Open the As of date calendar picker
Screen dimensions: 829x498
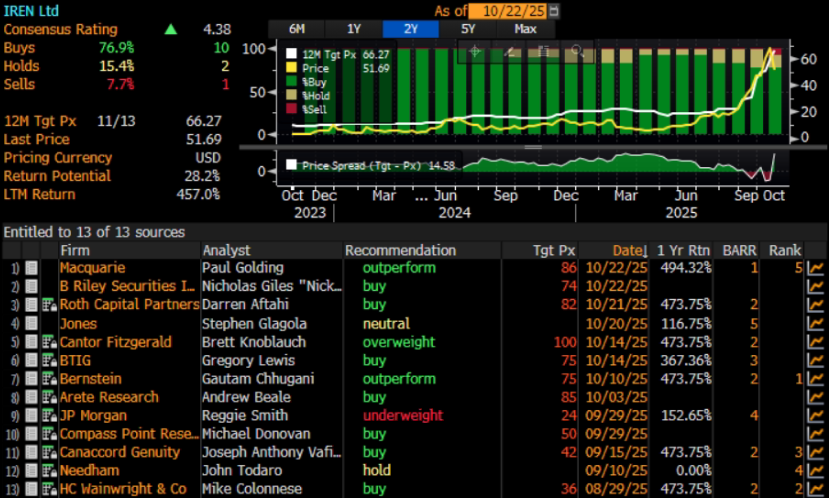pos(554,11)
